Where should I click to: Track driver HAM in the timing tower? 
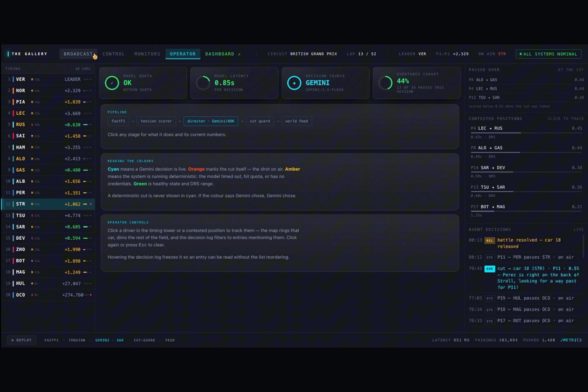pyautogui.click(x=48, y=147)
